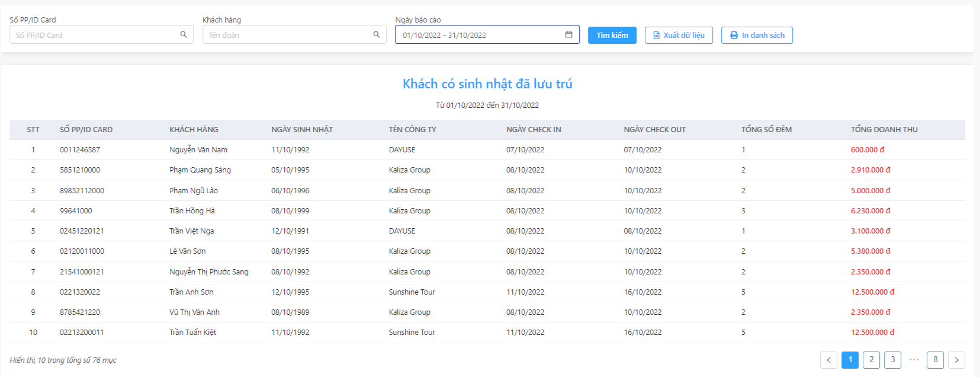Open the calendar icon in date range
Image resolution: width=980 pixels, height=377 pixels.
click(568, 35)
